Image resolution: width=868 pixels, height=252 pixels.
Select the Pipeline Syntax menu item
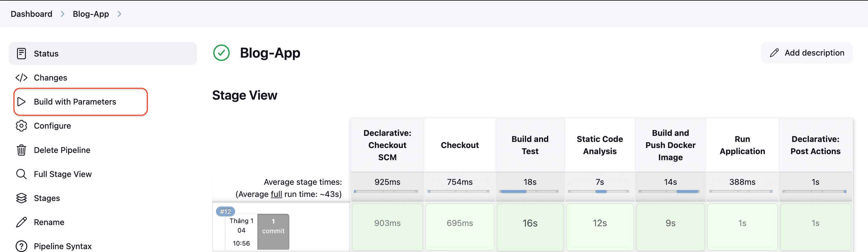[x=63, y=246]
